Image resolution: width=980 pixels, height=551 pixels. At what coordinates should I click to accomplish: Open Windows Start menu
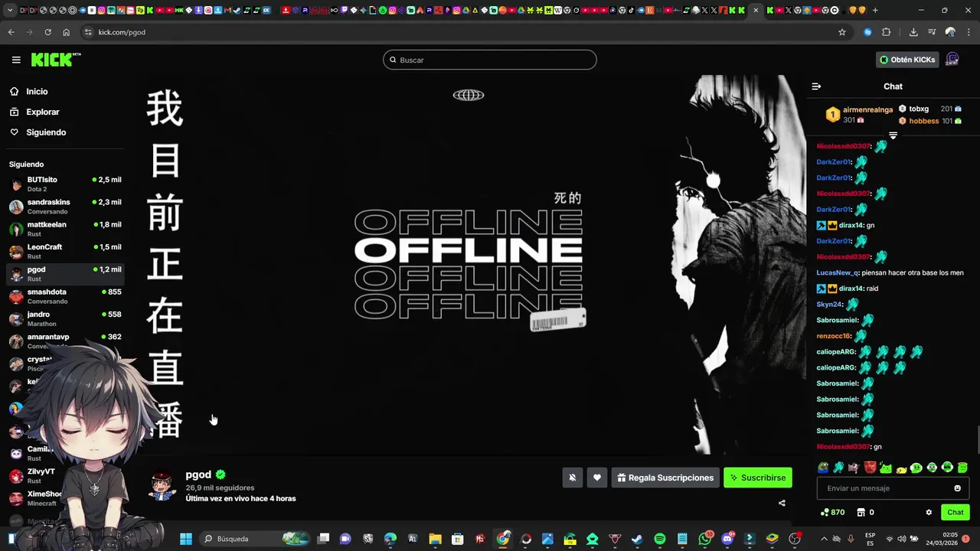point(186,539)
